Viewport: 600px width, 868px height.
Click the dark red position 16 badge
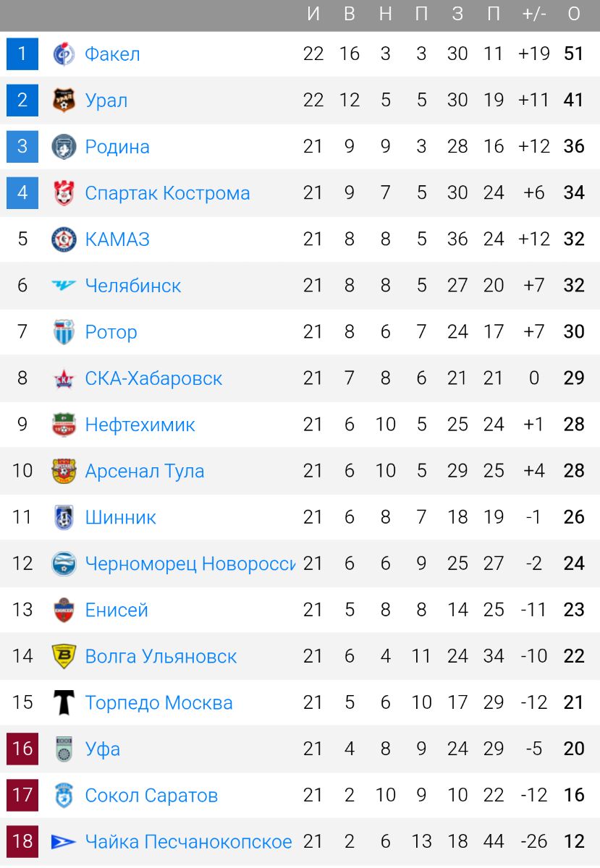pos(22,749)
